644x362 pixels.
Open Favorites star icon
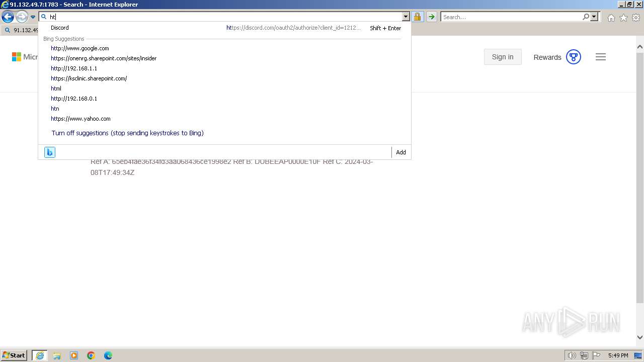[x=623, y=18]
